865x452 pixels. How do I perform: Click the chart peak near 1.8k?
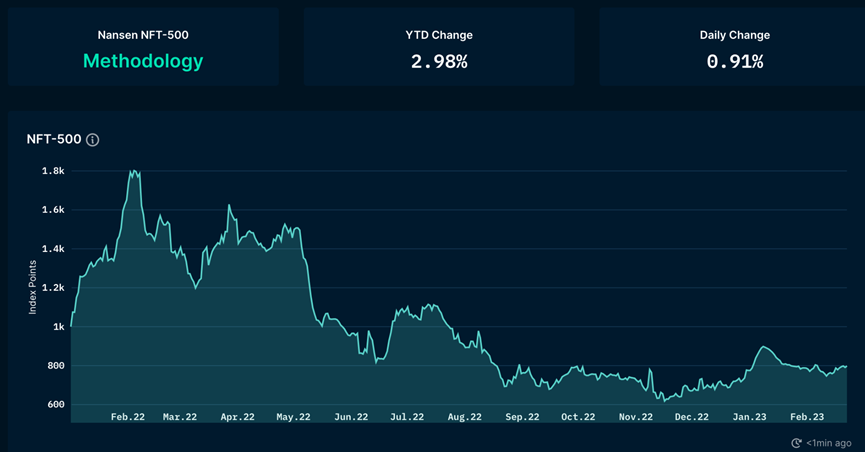pos(134,172)
